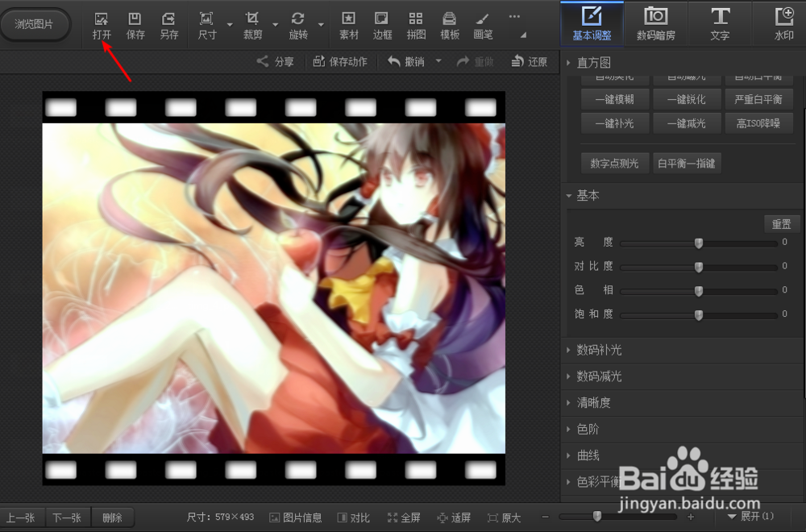Click 保存动作 save action
The height and width of the screenshot is (532, 806).
point(340,62)
